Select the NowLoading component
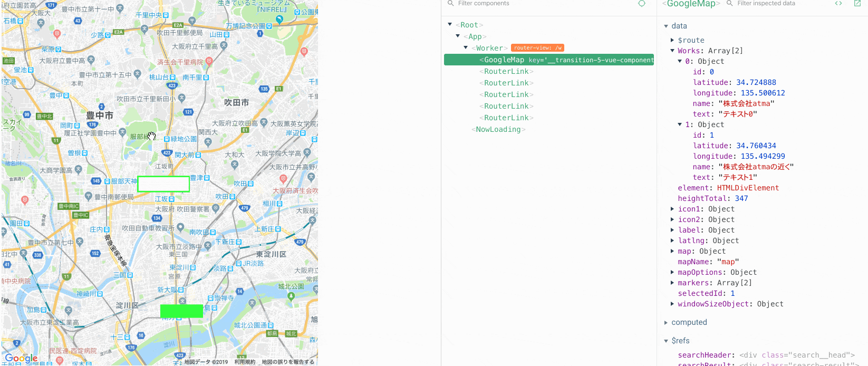 point(498,129)
